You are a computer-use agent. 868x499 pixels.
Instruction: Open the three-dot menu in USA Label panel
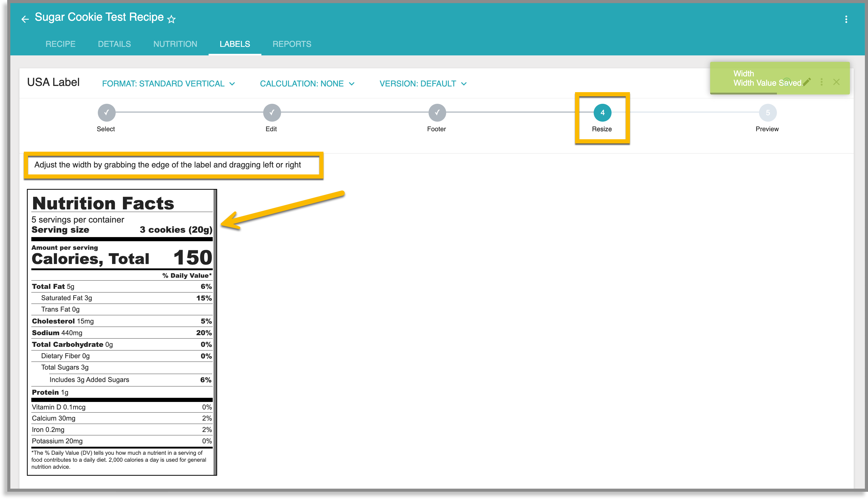click(x=821, y=82)
